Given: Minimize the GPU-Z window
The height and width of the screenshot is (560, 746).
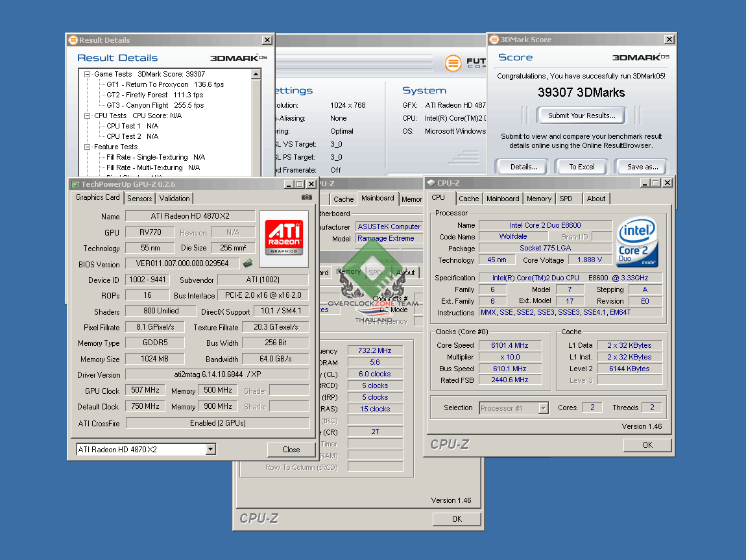Looking at the screenshot, I should 288,184.
